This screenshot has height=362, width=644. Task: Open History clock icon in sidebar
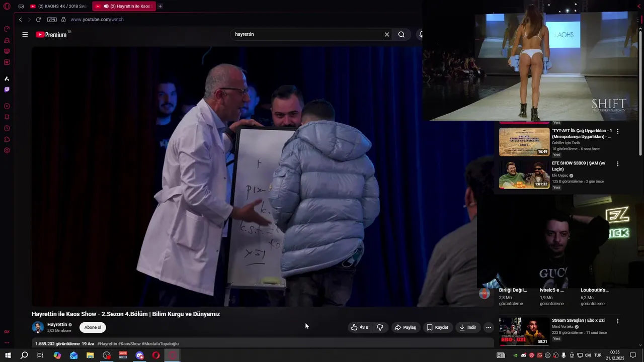pyautogui.click(x=7, y=128)
